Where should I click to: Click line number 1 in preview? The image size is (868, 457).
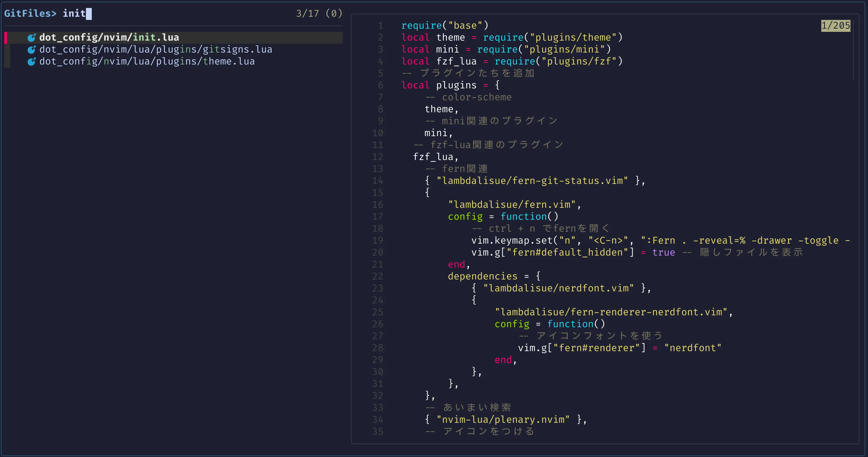[380, 26]
